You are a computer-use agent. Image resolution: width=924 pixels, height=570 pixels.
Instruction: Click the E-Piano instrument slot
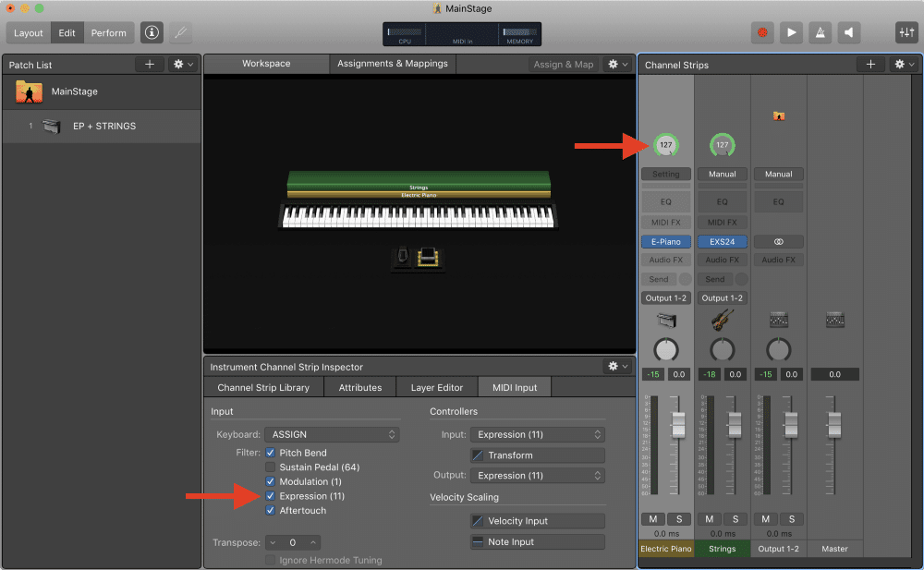(x=666, y=242)
